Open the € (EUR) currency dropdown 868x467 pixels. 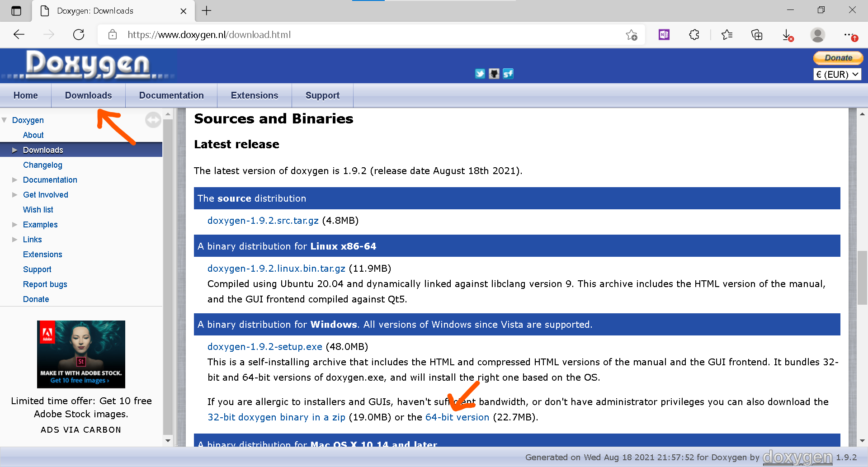pos(837,74)
